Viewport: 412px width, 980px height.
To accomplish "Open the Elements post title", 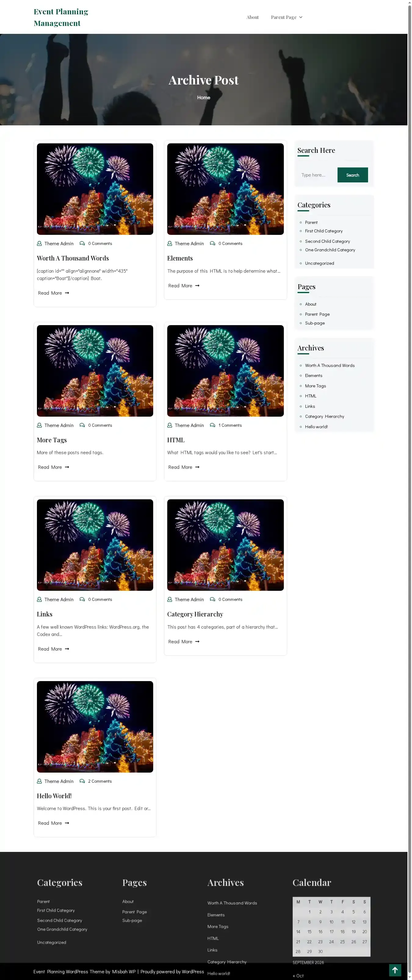I will click(180, 258).
